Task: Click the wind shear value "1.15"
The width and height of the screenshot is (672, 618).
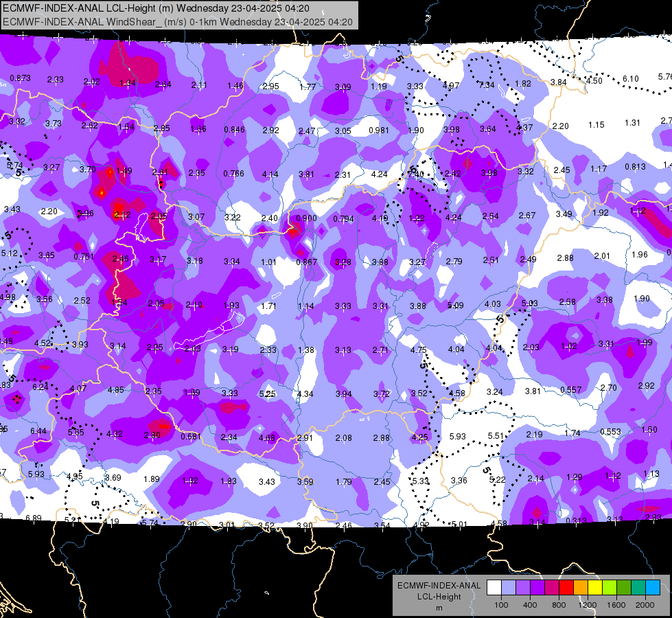Action: [x=596, y=125]
